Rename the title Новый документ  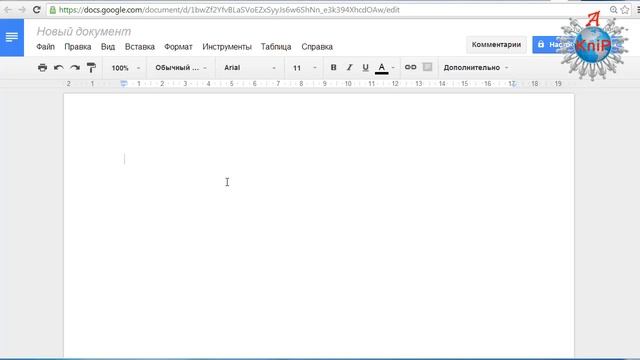[x=84, y=31]
